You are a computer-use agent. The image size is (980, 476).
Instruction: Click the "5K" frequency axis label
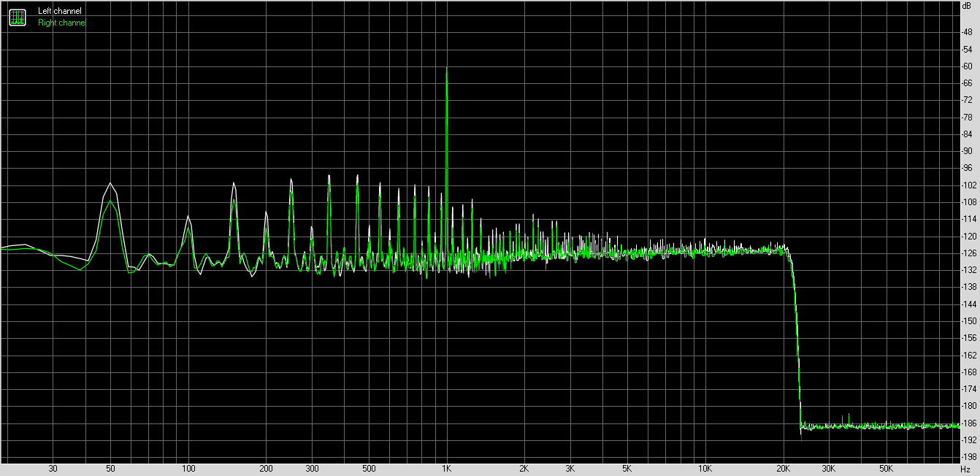627,468
